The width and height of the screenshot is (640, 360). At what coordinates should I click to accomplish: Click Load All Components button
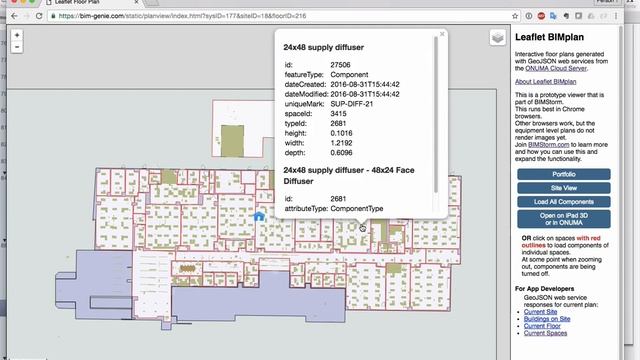pos(564,202)
